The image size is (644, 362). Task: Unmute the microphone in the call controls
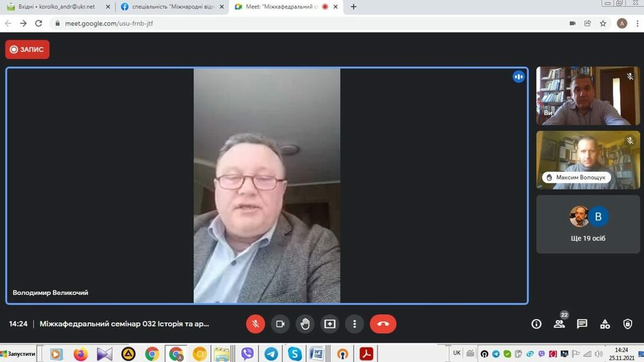tap(255, 324)
